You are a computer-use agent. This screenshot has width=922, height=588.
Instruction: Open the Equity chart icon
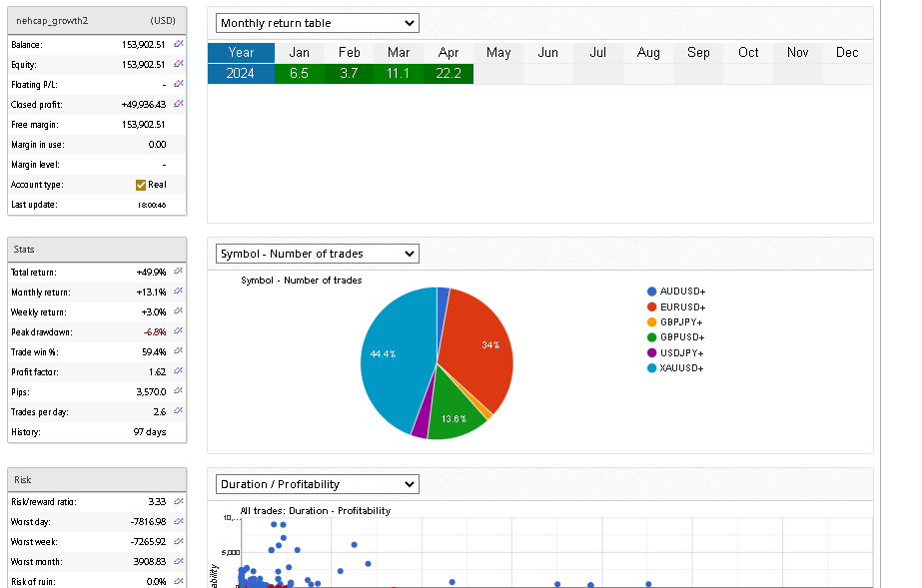179,65
